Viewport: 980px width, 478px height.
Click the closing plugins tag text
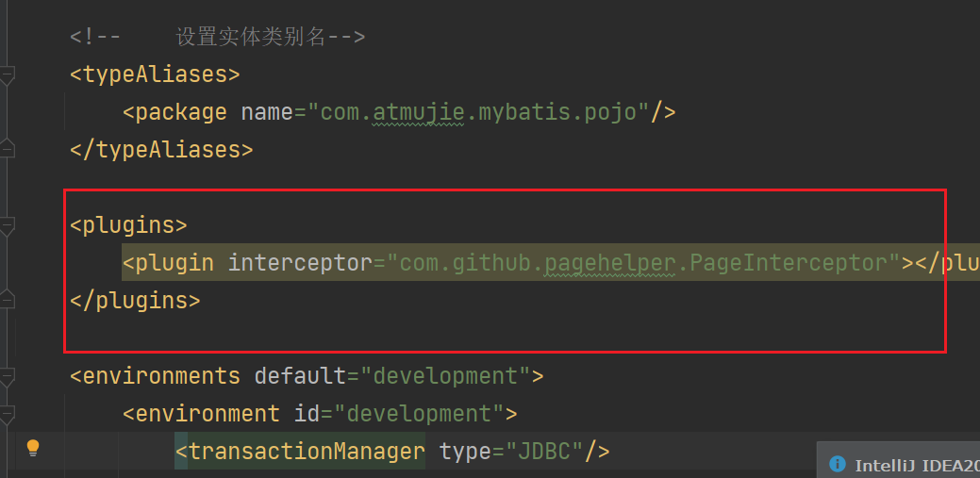pyautogui.click(x=135, y=301)
